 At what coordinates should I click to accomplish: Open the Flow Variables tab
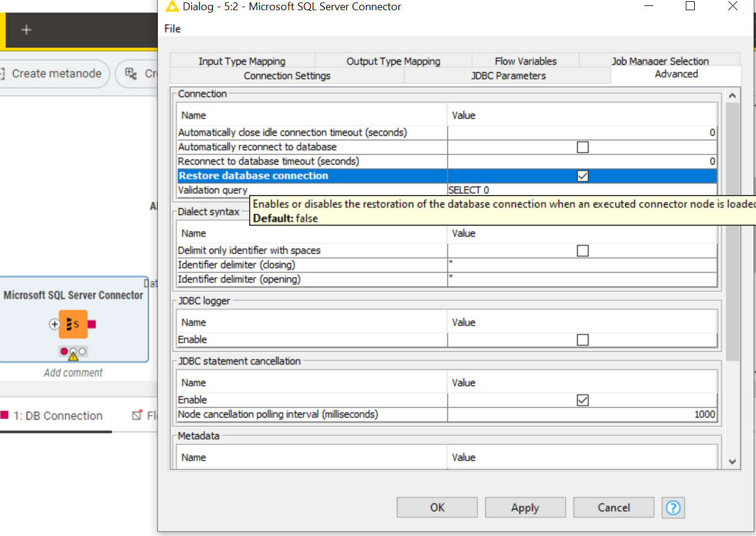pyautogui.click(x=525, y=61)
